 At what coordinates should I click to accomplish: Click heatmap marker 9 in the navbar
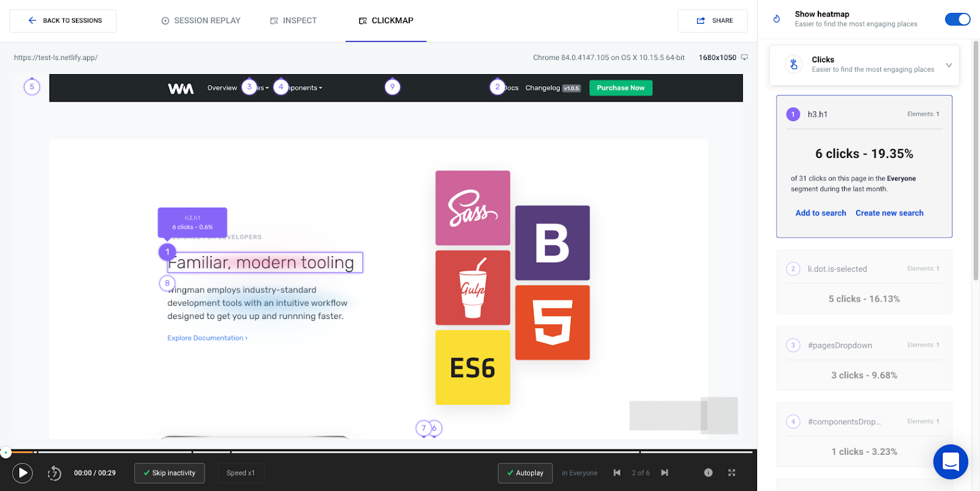coord(393,87)
